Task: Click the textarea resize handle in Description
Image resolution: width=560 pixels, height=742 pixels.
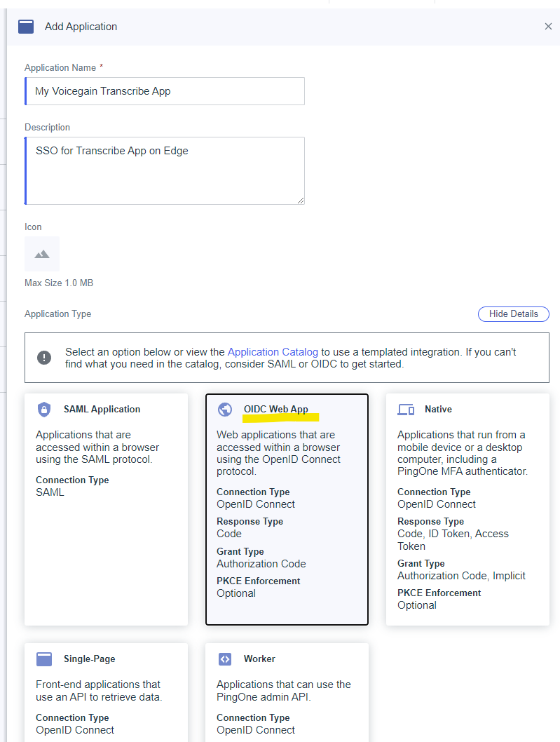Action: (x=301, y=201)
